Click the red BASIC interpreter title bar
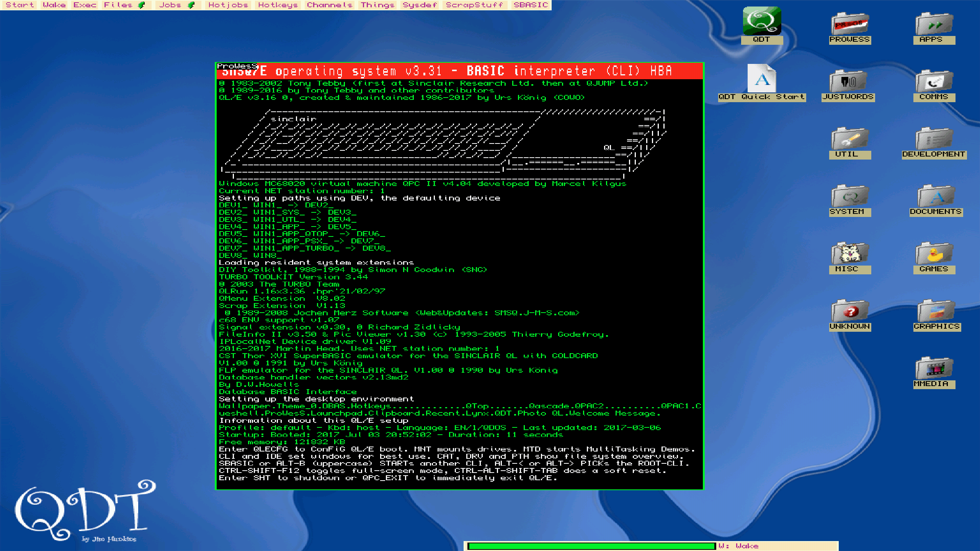This screenshot has height=551, width=980. click(x=459, y=71)
